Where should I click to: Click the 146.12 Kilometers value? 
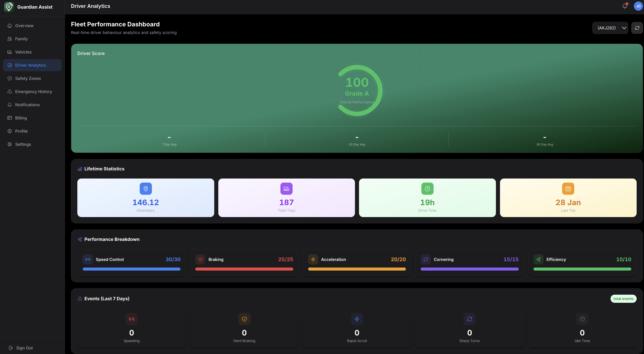[x=146, y=202]
